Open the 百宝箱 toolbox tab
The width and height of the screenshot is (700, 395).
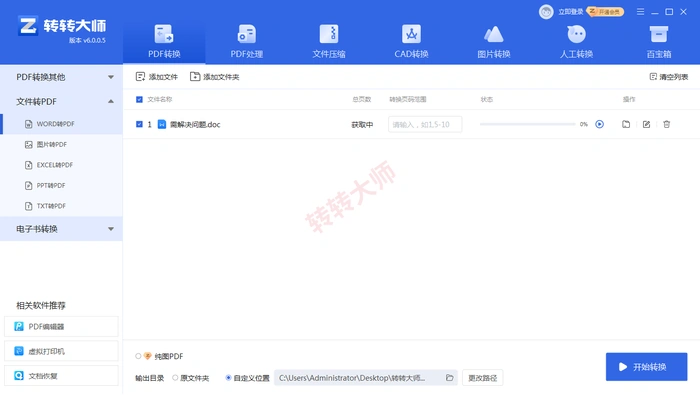pos(658,42)
